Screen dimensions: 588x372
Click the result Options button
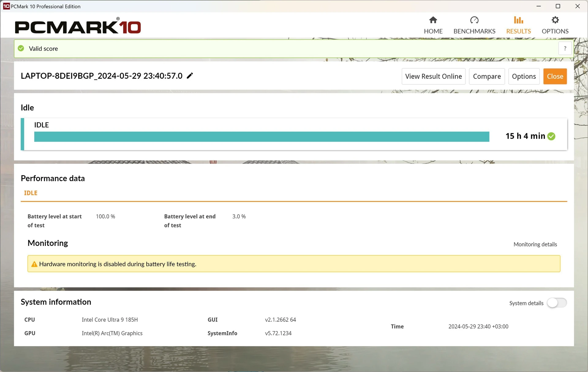pyautogui.click(x=524, y=76)
